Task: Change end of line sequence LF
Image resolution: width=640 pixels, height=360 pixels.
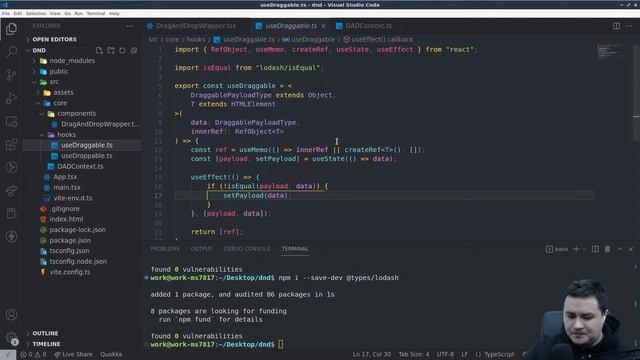Action: click(x=464, y=354)
